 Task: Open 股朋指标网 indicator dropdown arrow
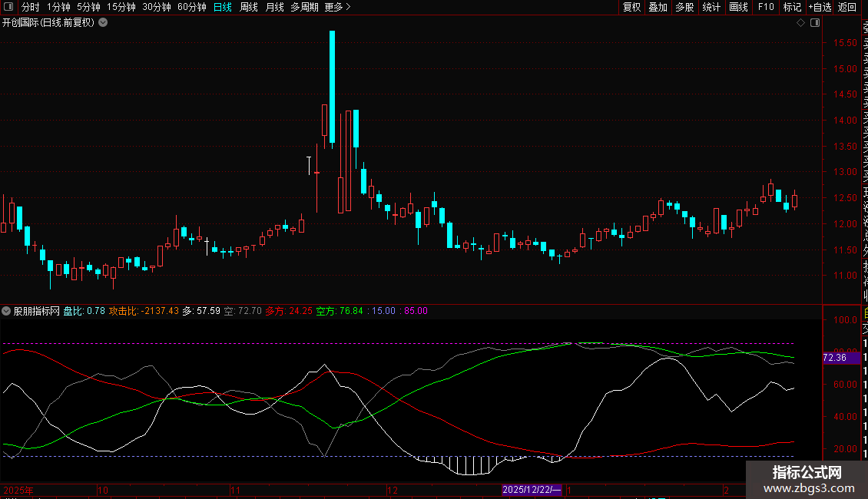click(6, 311)
